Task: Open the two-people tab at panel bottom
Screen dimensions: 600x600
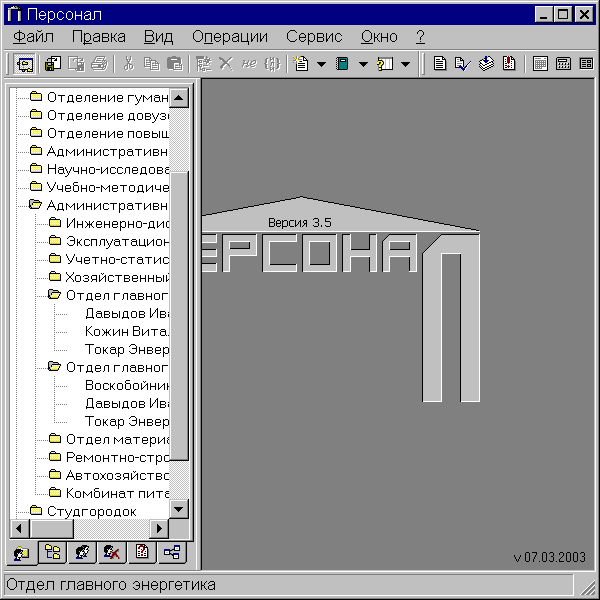Action: tap(83, 552)
